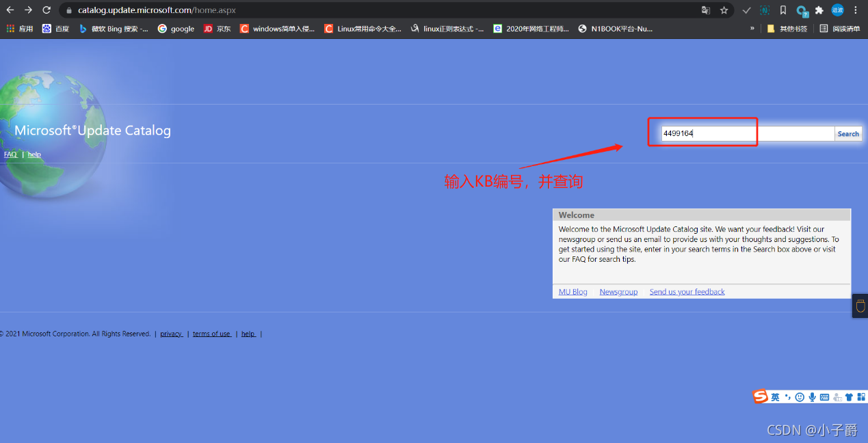Open the Newsgroup link
868x443 pixels.
[x=618, y=292]
